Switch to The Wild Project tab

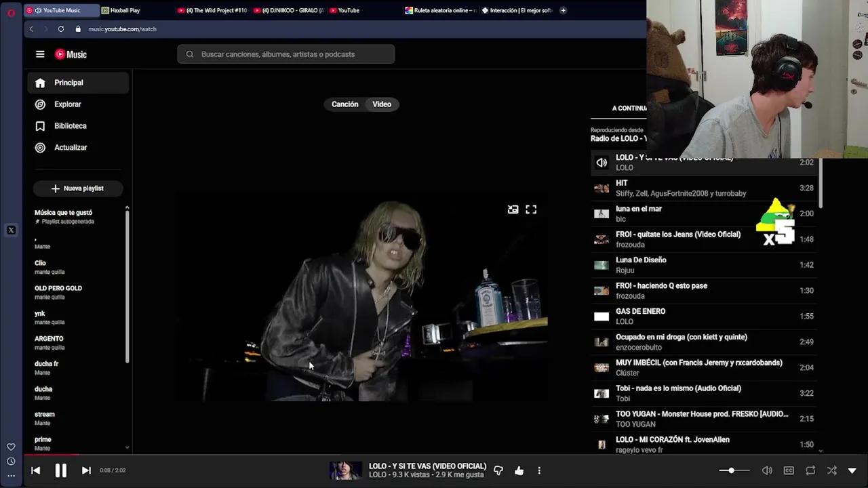(x=214, y=10)
